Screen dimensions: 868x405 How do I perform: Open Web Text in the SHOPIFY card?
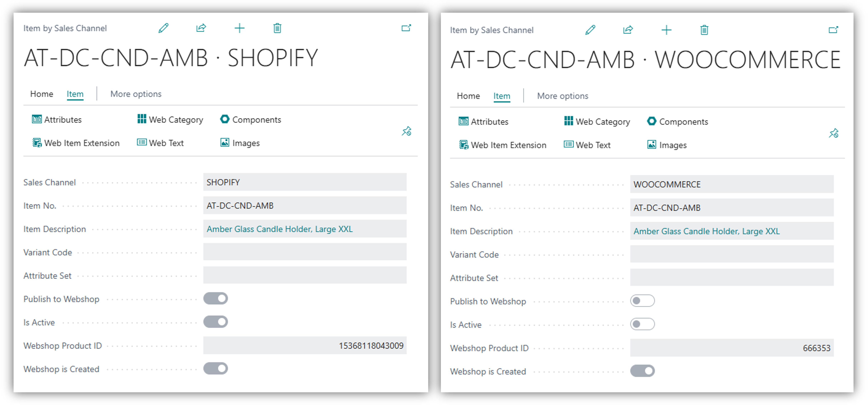160,143
